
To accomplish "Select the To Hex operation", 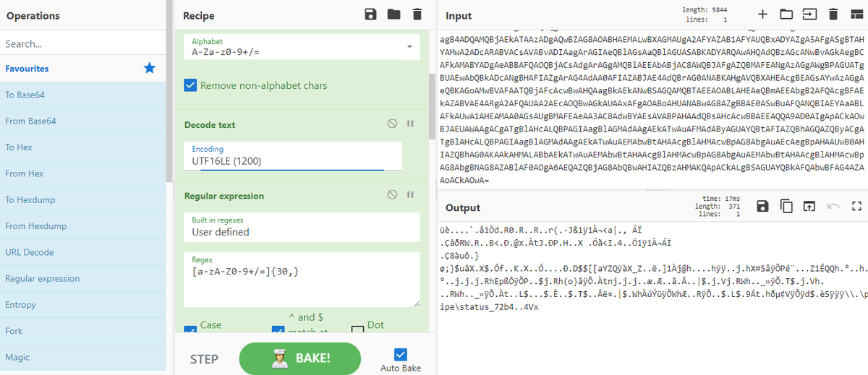I will click(x=82, y=147).
